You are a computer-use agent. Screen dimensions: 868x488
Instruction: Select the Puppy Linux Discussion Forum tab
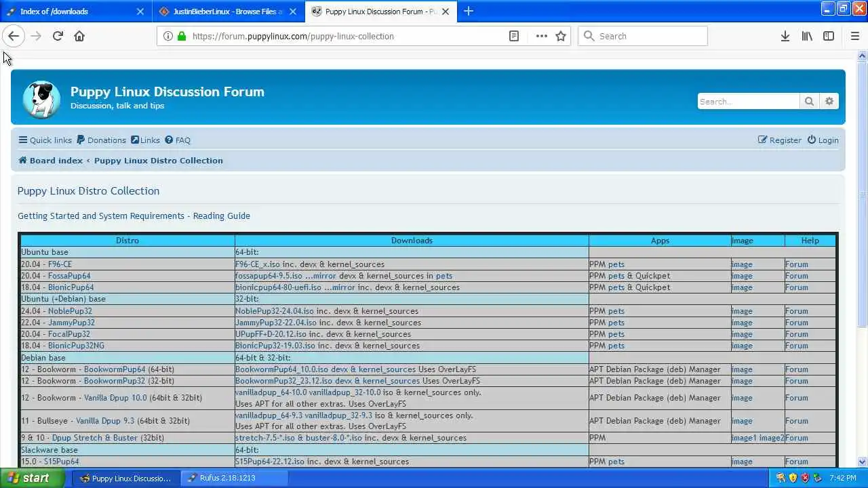(380, 12)
